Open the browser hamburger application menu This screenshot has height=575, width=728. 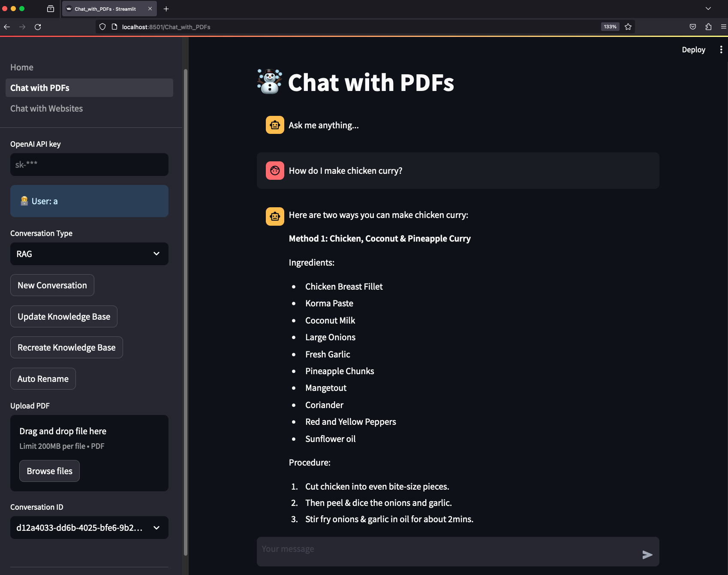pyautogui.click(x=723, y=27)
